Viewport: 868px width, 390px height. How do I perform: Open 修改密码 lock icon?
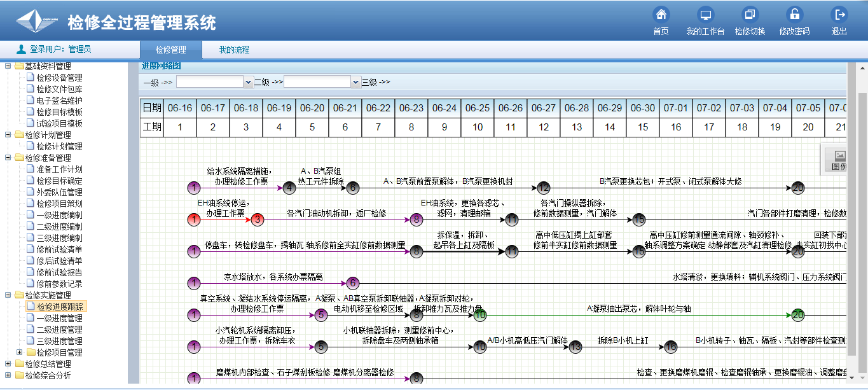coord(794,15)
